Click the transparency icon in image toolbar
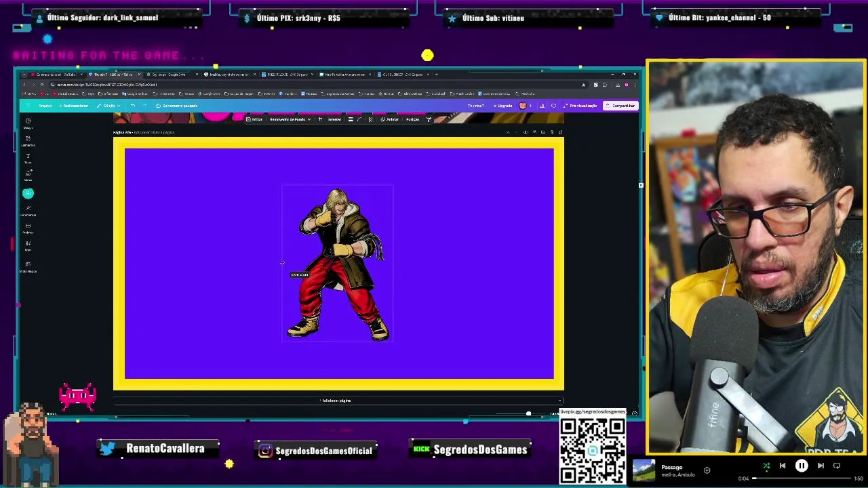 [370, 119]
